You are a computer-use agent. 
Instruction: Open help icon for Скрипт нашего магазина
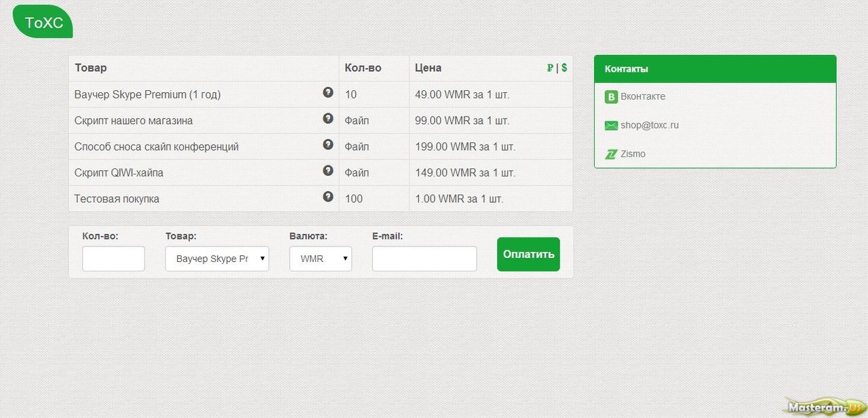point(328,118)
